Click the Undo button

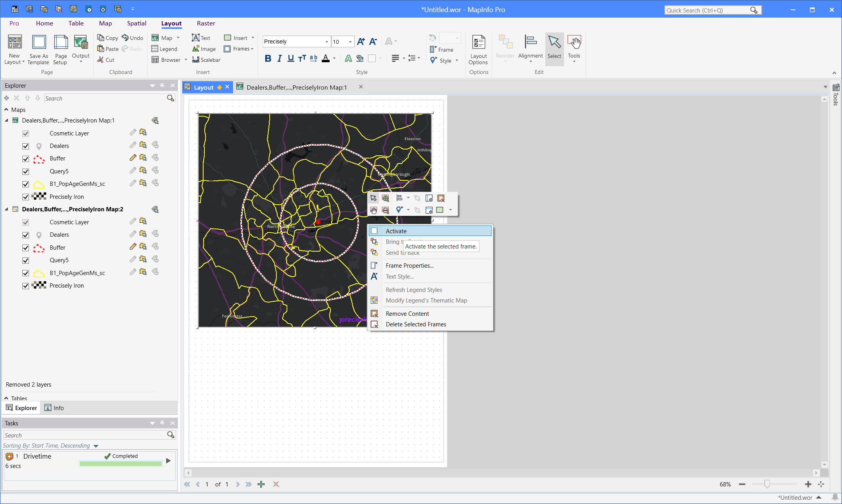(x=132, y=38)
